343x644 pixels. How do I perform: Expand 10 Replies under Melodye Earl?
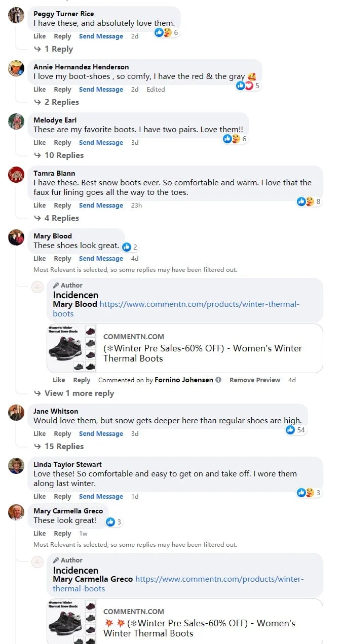click(64, 155)
